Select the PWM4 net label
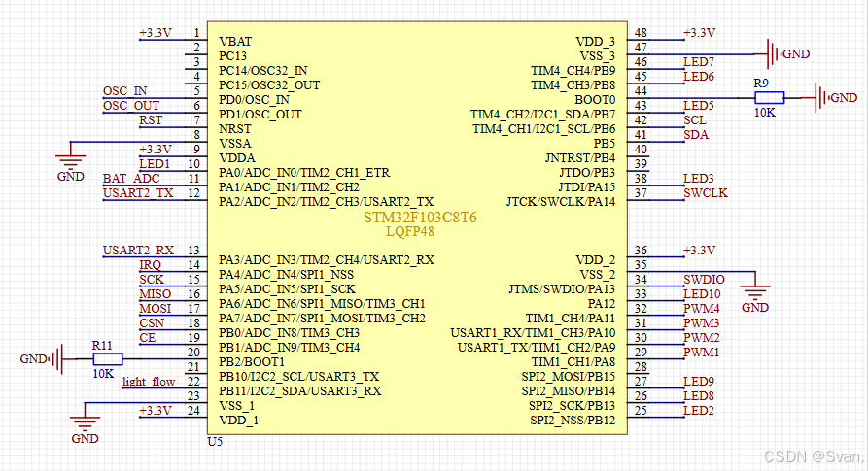 (702, 309)
